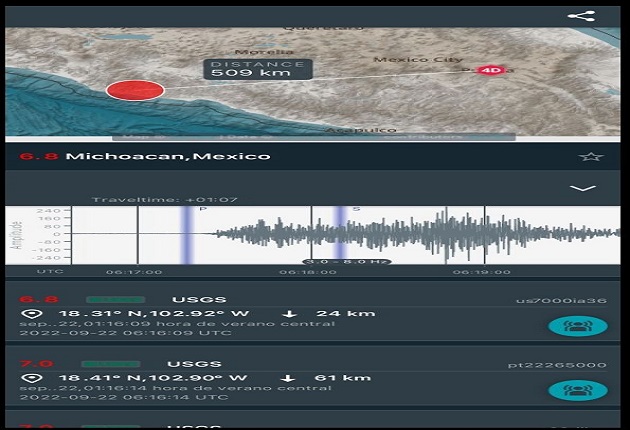Tap the 6.8 Michoacan,Mexico title
Image resolution: width=630 pixels, height=430 pixels.
point(145,156)
